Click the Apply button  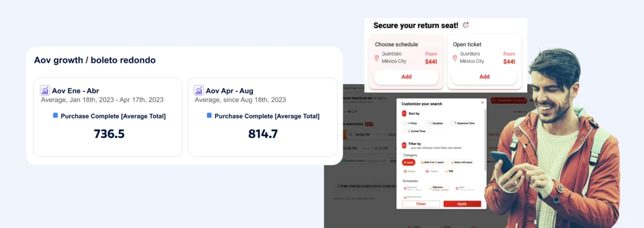click(x=462, y=204)
